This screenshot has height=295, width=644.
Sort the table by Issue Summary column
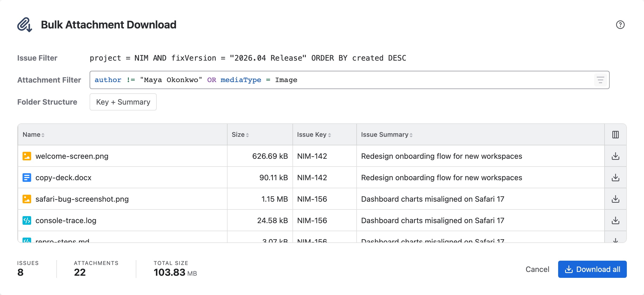(x=387, y=135)
